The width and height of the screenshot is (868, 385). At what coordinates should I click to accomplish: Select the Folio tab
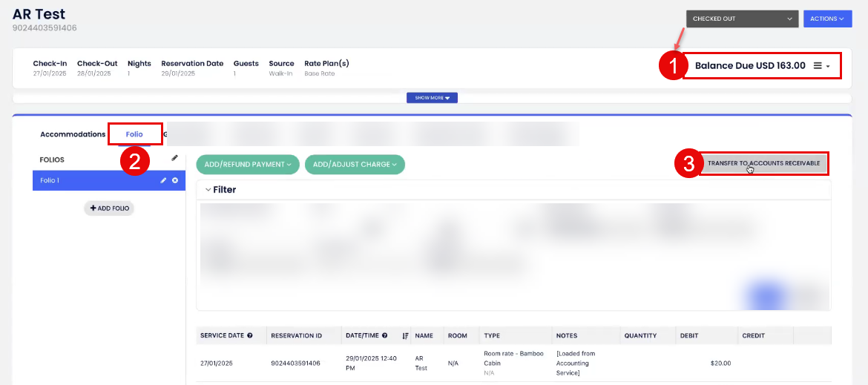point(134,134)
